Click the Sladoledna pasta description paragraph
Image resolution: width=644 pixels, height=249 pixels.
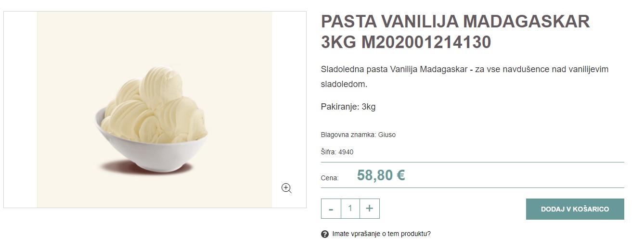point(465,77)
